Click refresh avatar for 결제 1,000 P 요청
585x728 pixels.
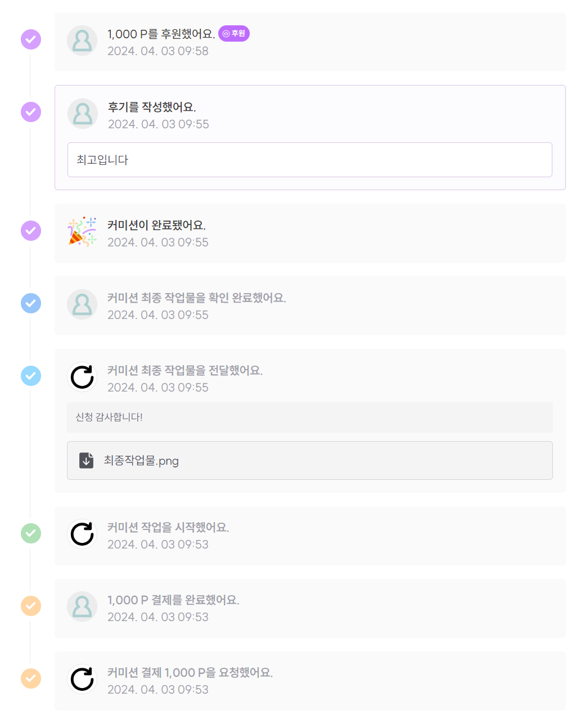pyautogui.click(x=82, y=679)
